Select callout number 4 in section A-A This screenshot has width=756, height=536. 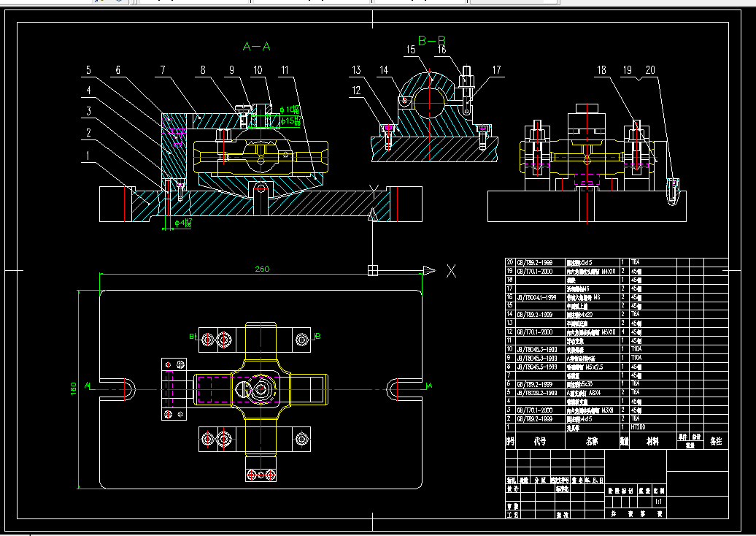click(89, 91)
